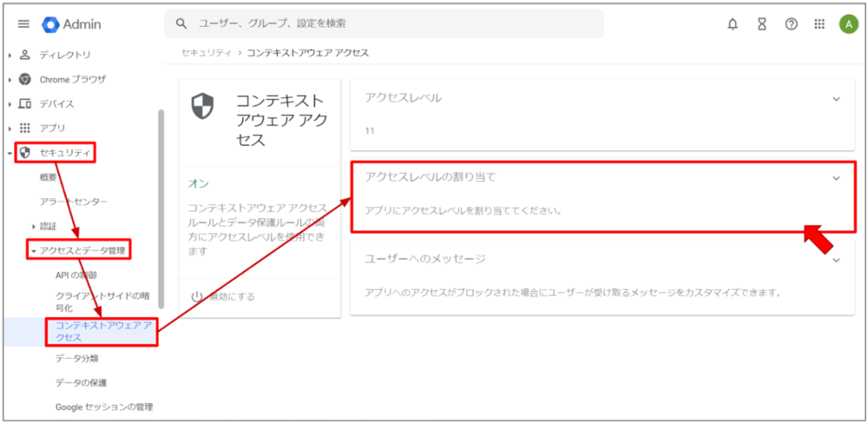Expand the アプリ tree arrow
This screenshot has height=424, width=868.
point(10,128)
